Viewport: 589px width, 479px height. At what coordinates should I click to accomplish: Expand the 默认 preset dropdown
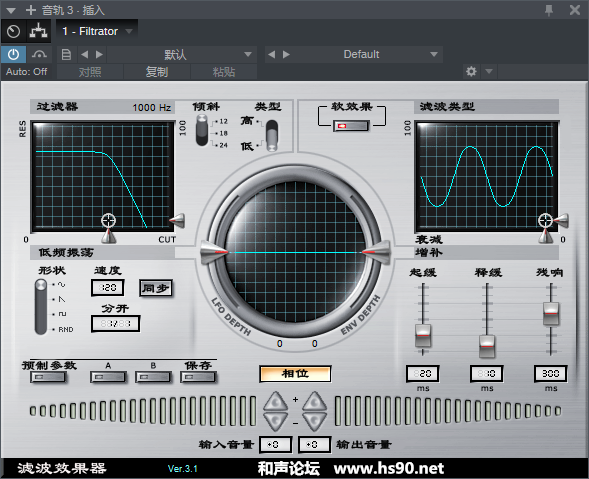248,54
